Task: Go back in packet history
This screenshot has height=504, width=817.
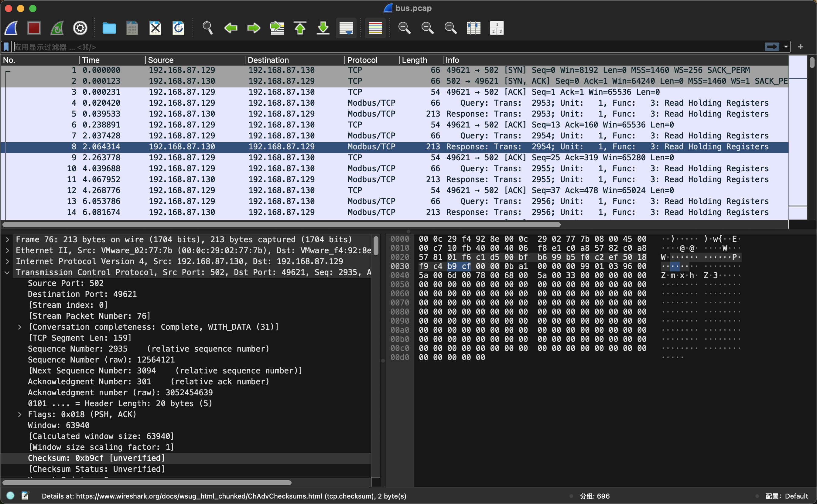Action: pos(231,28)
